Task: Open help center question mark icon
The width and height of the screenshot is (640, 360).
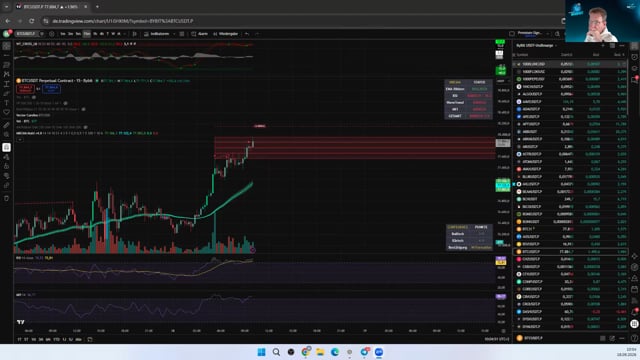Action: [x=634, y=338]
